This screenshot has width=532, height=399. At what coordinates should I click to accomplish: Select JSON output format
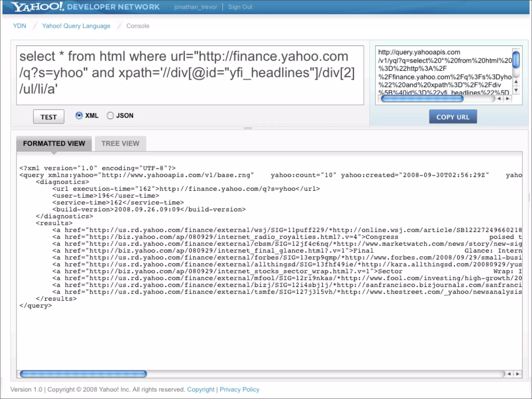[110, 115]
